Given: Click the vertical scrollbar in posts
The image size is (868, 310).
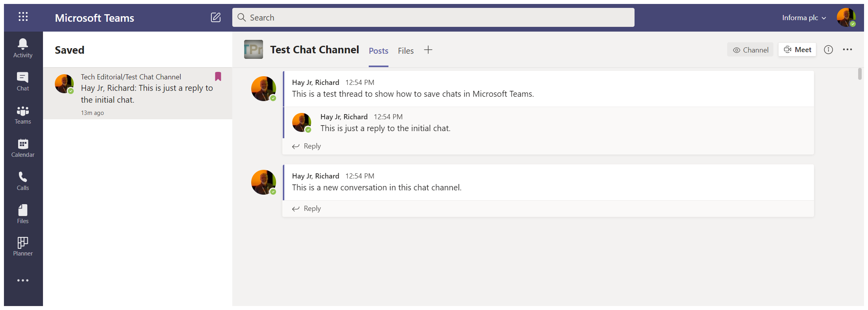Looking at the screenshot, I should point(860,74).
